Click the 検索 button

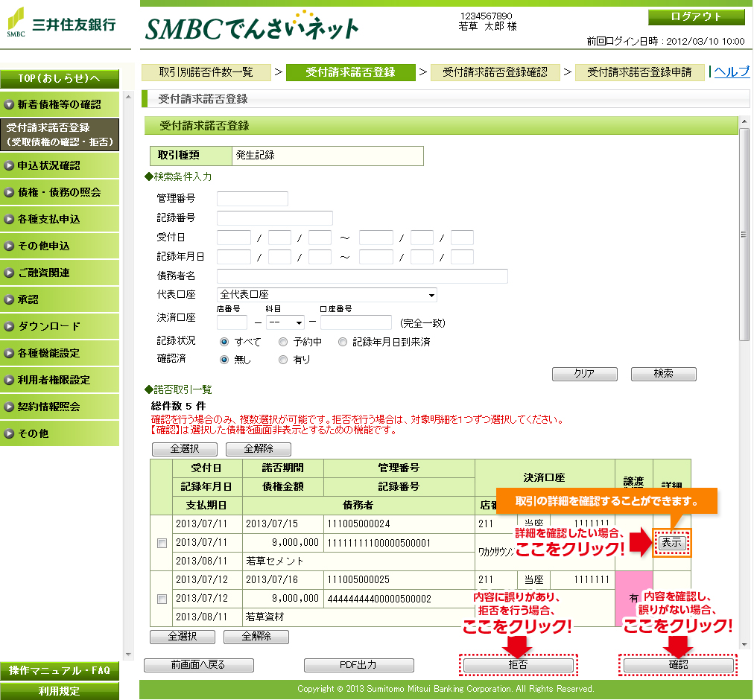tap(664, 374)
